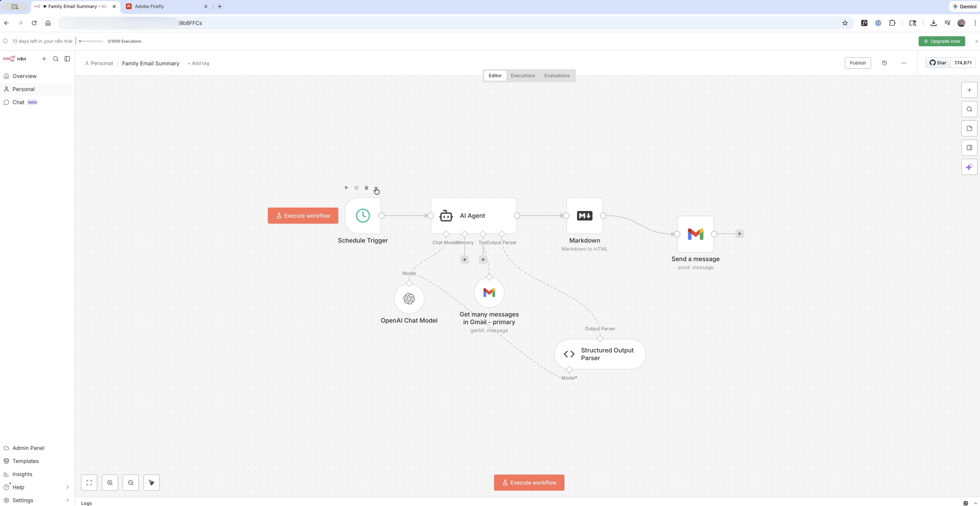Select the Markdown node icon
This screenshot has height=506, width=980.
(x=584, y=216)
